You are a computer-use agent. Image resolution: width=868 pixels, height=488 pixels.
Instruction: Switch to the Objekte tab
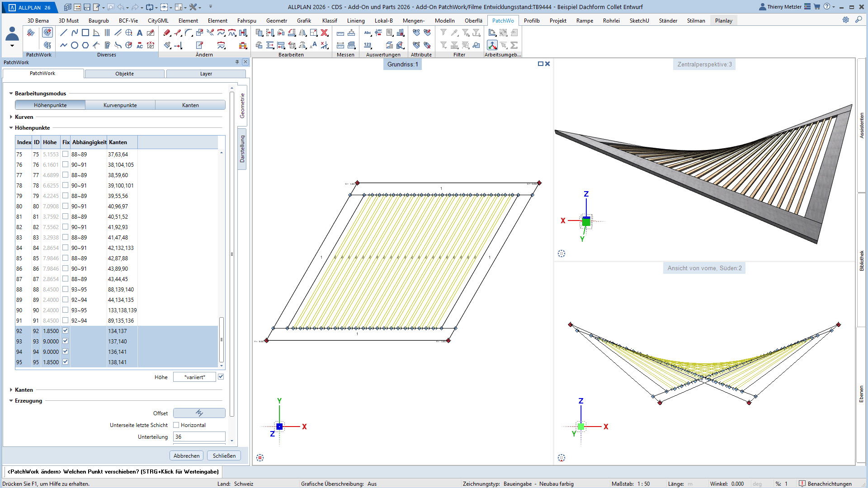[x=124, y=74]
